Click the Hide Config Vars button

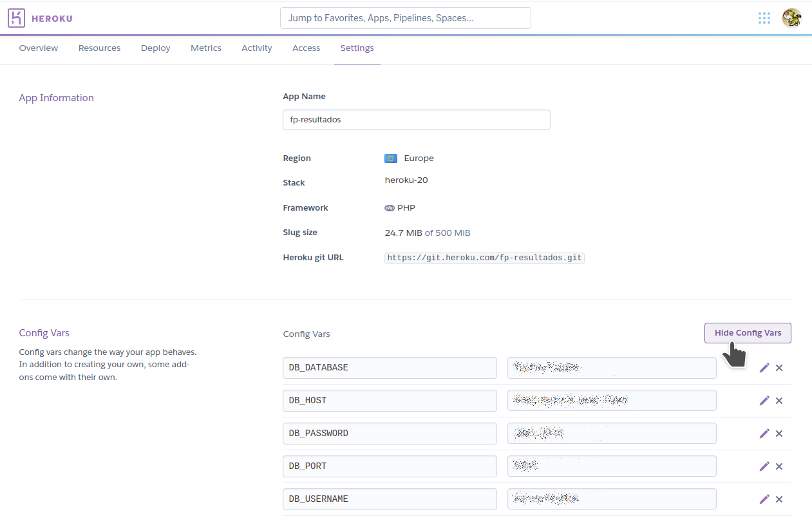748,333
